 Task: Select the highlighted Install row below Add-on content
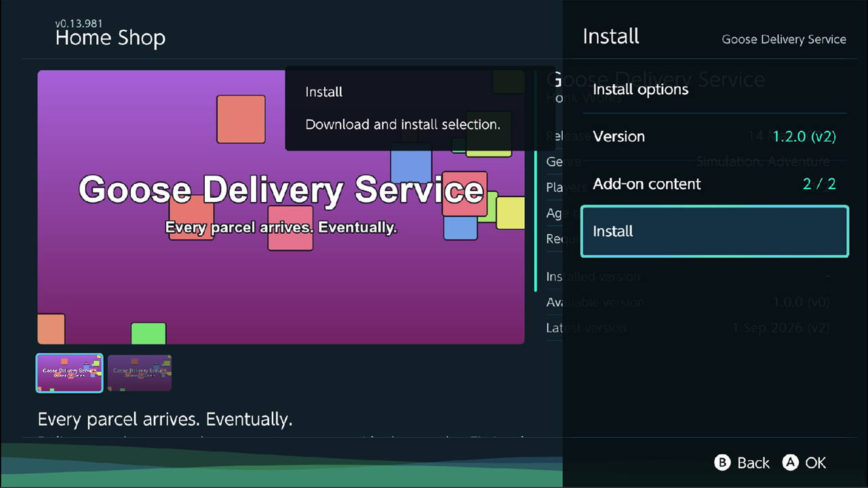715,231
